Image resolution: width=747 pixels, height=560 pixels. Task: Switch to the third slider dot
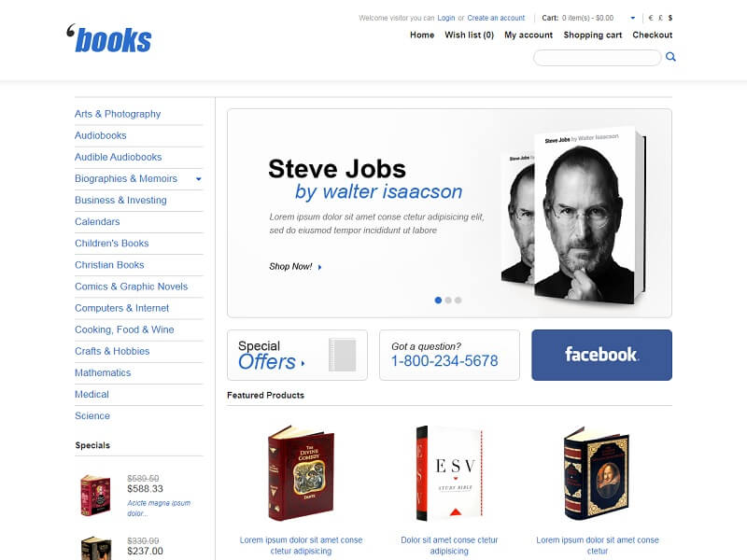[458, 300]
